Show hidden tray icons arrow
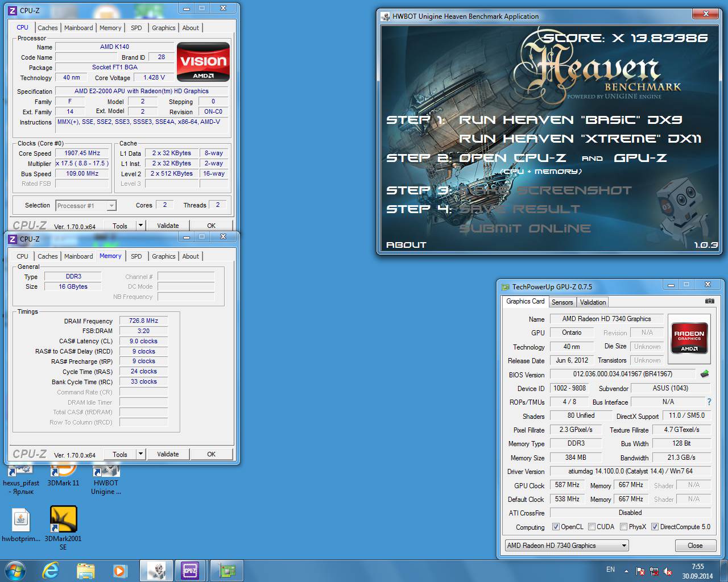728x582 pixels. tap(626, 571)
